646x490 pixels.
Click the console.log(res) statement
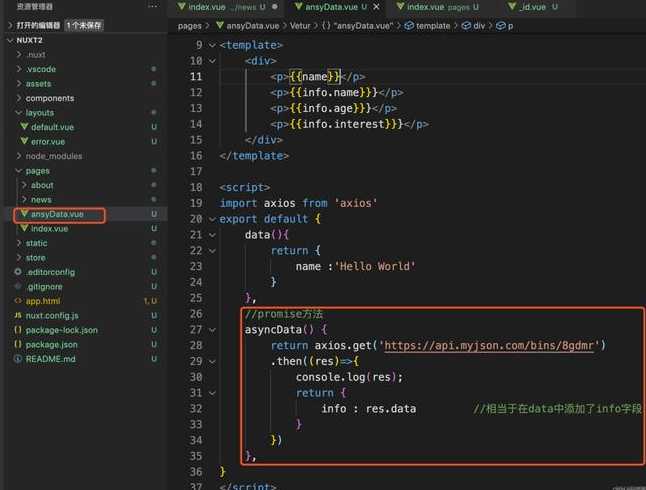coord(349,377)
